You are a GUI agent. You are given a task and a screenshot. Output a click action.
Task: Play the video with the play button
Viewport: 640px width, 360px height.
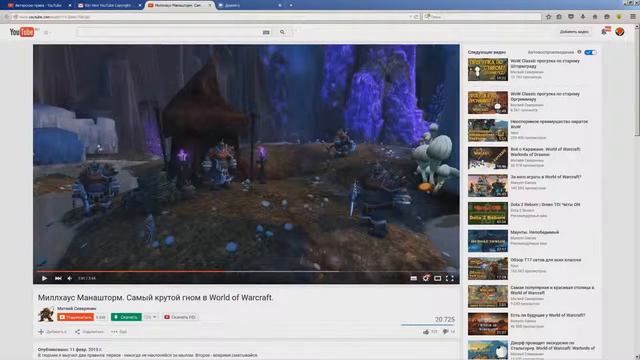click(44, 278)
